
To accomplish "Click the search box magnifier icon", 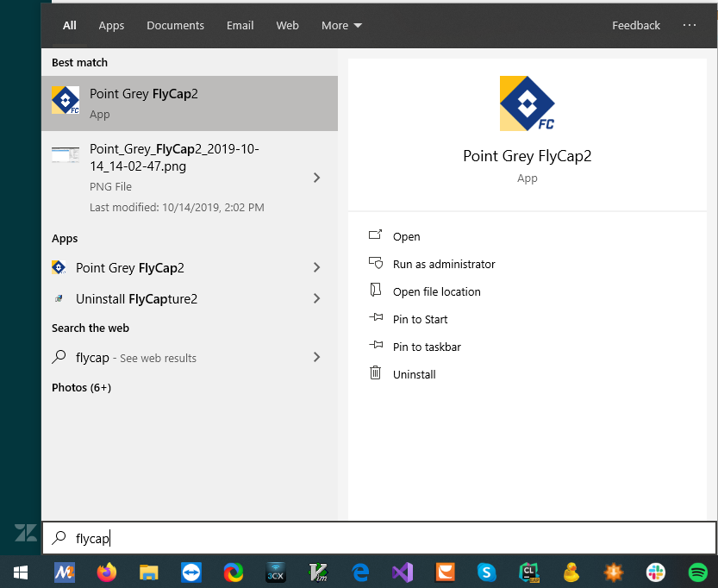I will point(59,538).
